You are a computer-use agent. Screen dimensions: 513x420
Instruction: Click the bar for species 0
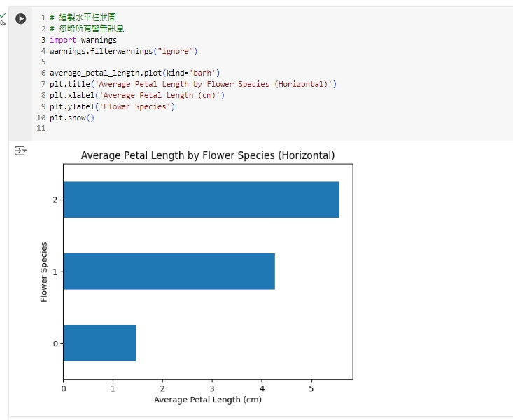click(x=99, y=343)
